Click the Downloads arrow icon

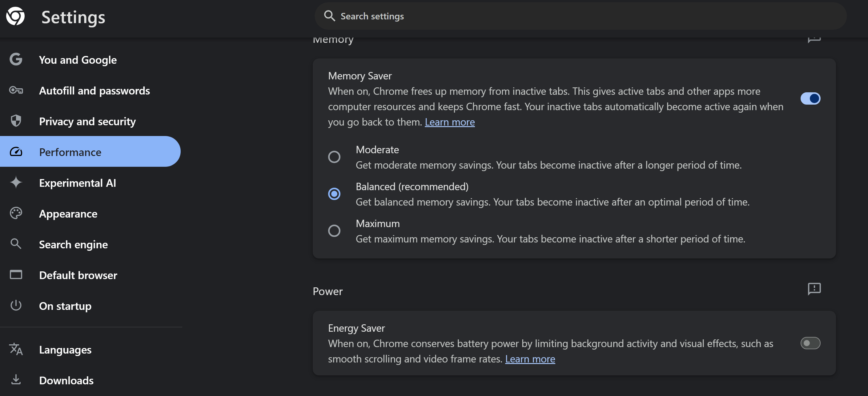click(16, 380)
